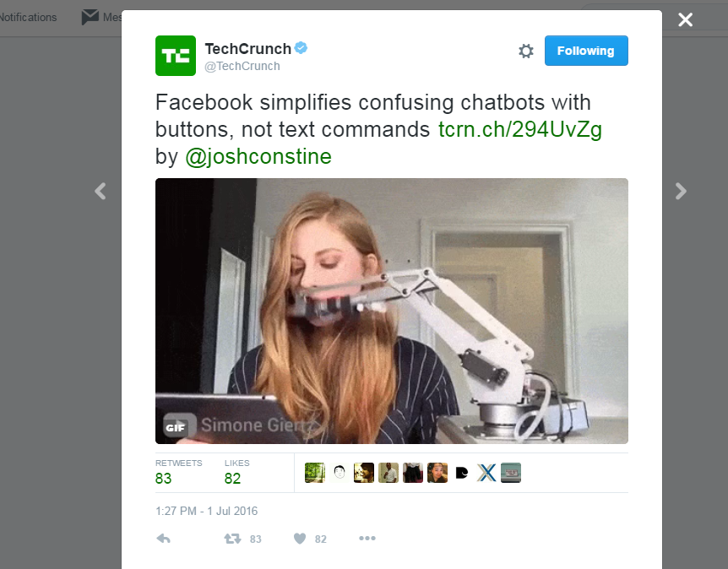Image resolution: width=728 pixels, height=569 pixels.
Task: Open the tcrn.ch/294UvZg link
Action: (x=520, y=129)
